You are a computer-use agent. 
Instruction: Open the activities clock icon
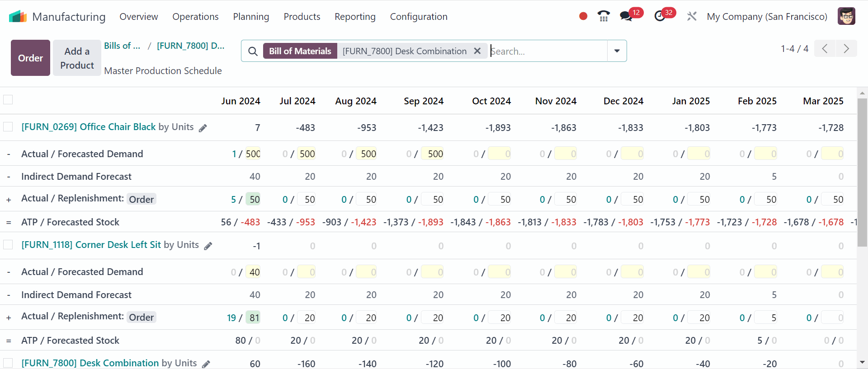pyautogui.click(x=660, y=16)
